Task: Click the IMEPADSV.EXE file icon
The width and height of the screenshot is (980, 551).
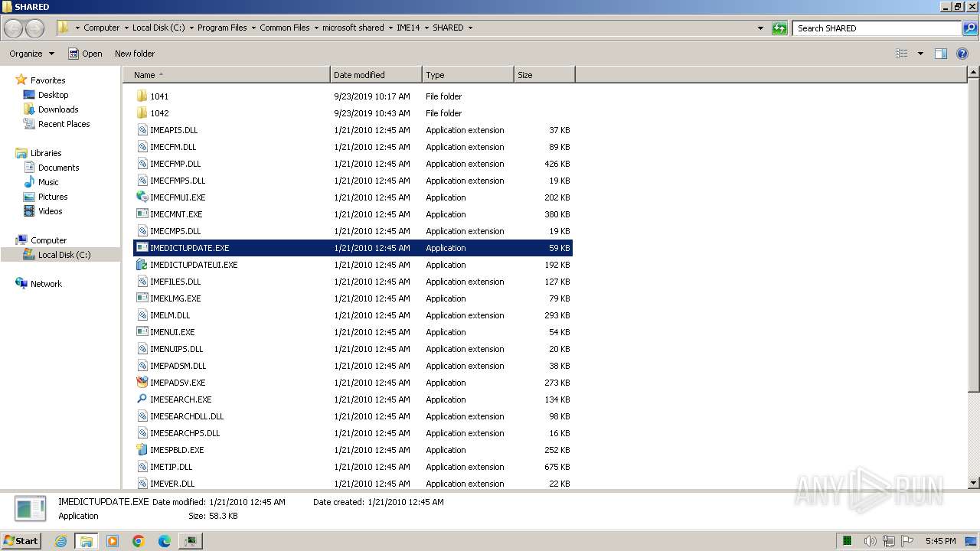Action: 142,383
